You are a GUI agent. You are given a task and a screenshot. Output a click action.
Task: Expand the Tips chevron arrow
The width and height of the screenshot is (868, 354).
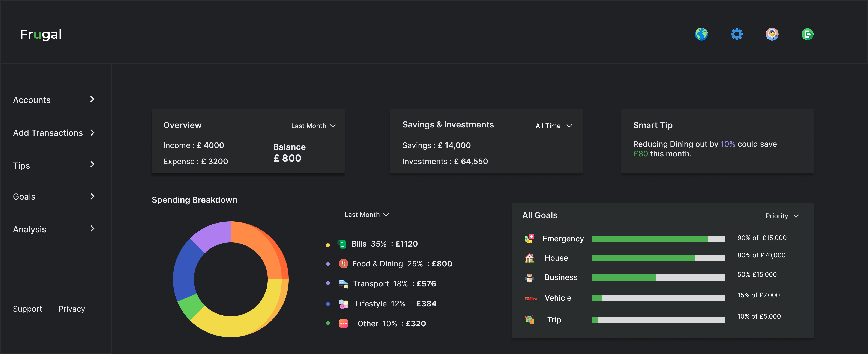(92, 164)
